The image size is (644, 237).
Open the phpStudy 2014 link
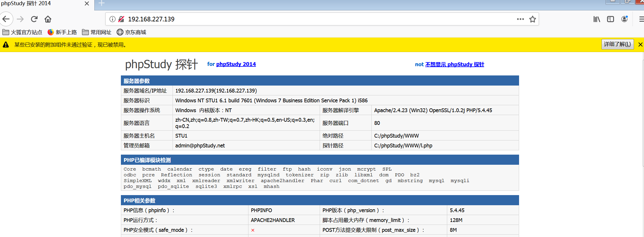(236, 64)
